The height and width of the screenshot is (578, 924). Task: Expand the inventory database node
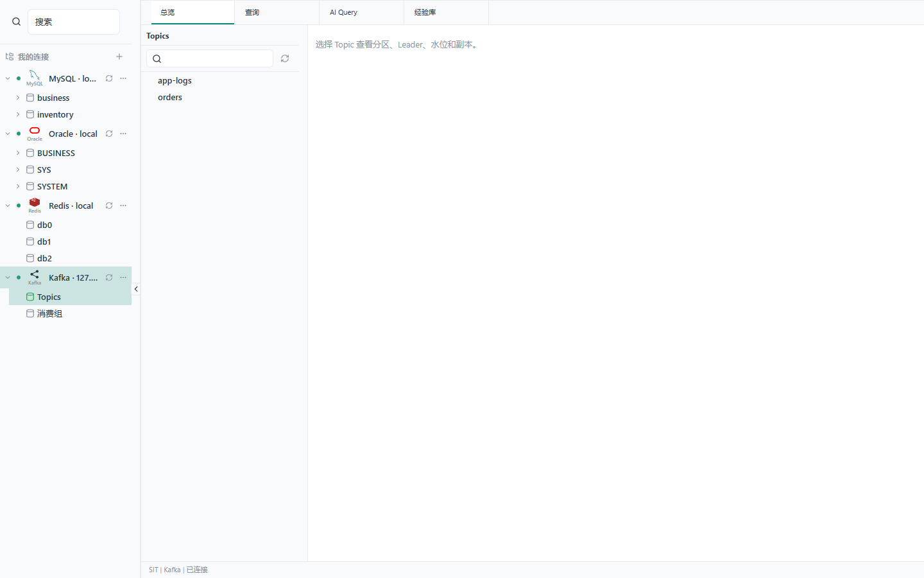(18, 114)
